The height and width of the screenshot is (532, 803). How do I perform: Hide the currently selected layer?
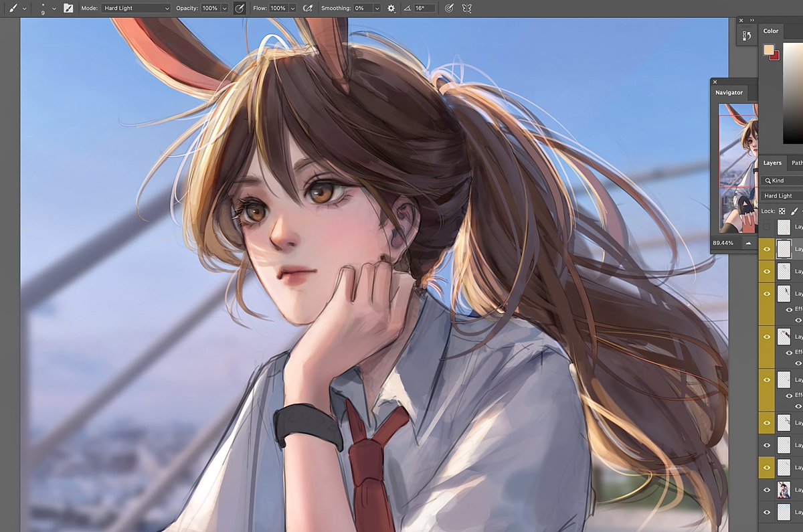point(767,249)
